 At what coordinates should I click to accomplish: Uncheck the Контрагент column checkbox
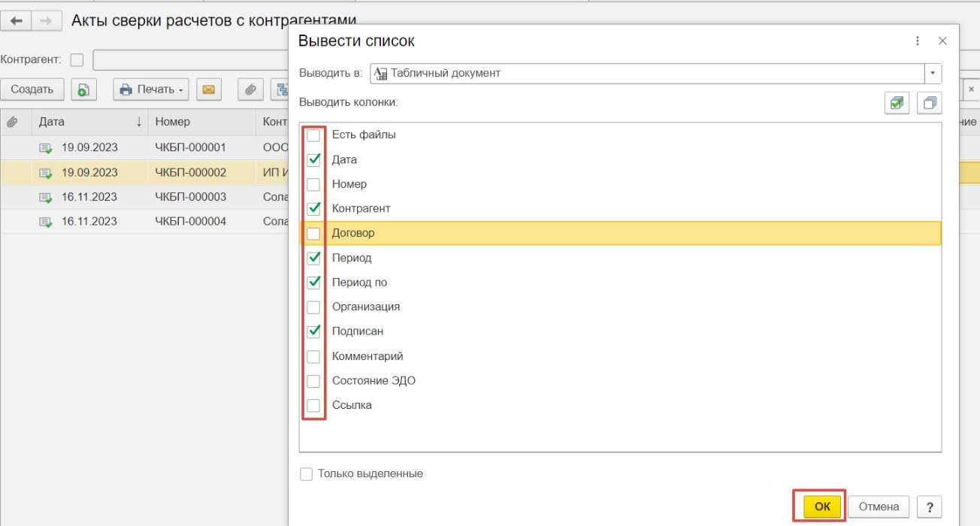click(x=313, y=209)
